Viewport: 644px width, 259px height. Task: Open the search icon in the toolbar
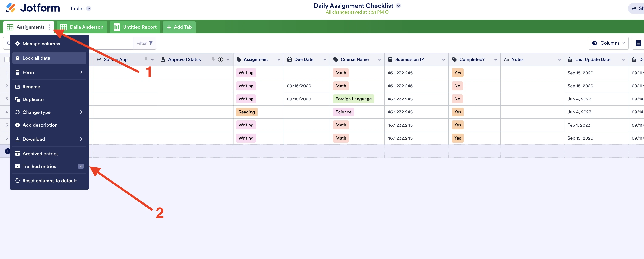click(8, 43)
